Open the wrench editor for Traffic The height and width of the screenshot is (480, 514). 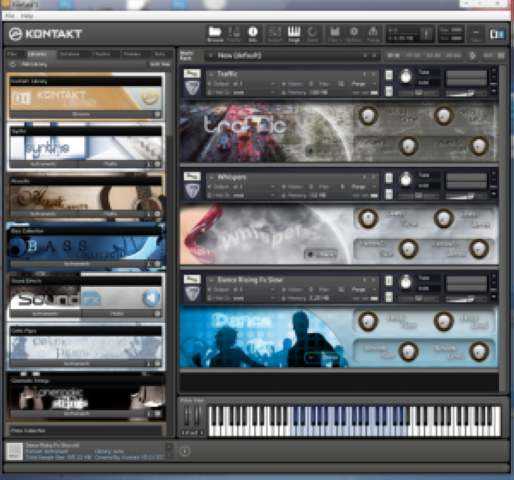[x=192, y=74]
